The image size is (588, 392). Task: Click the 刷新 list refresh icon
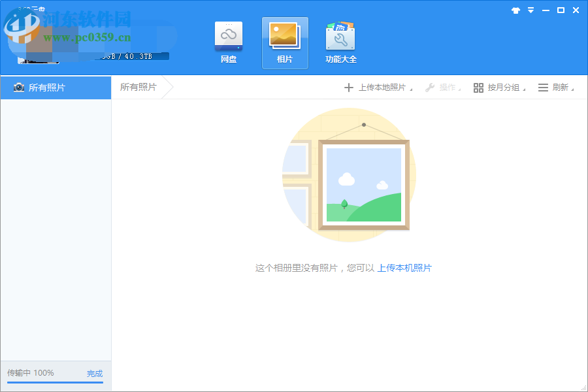point(544,86)
